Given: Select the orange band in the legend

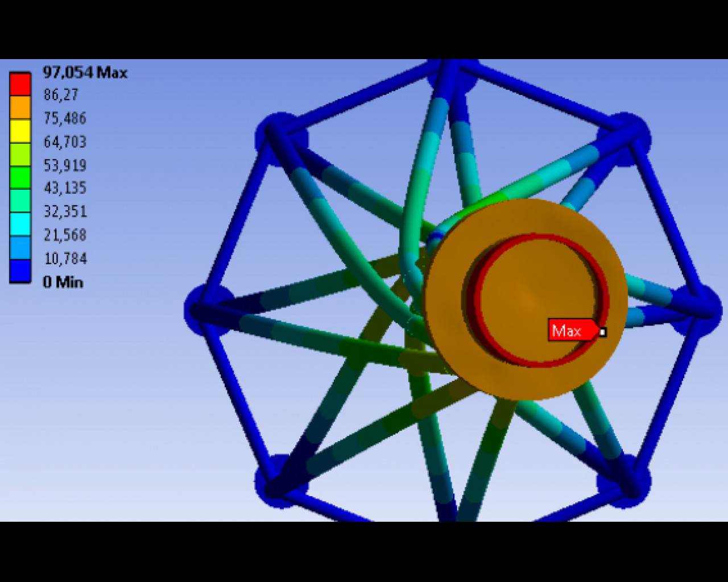Looking at the screenshot, I should coord(20,107).
